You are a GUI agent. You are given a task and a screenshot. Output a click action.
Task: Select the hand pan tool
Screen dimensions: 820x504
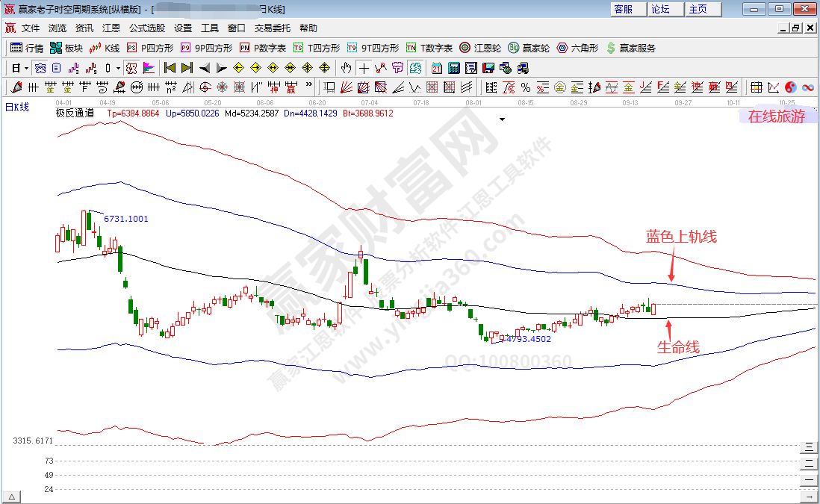pos(346,68)
